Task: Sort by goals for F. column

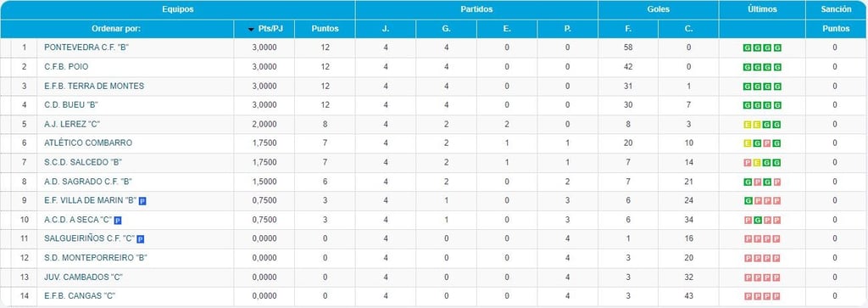Action: click(x=628, y=29)
